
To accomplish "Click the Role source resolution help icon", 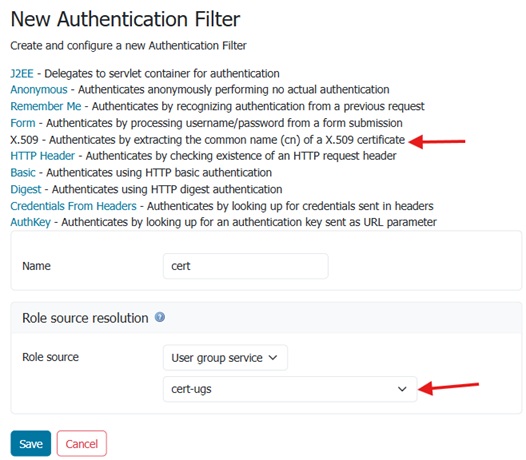I will (x=160, y=317).
